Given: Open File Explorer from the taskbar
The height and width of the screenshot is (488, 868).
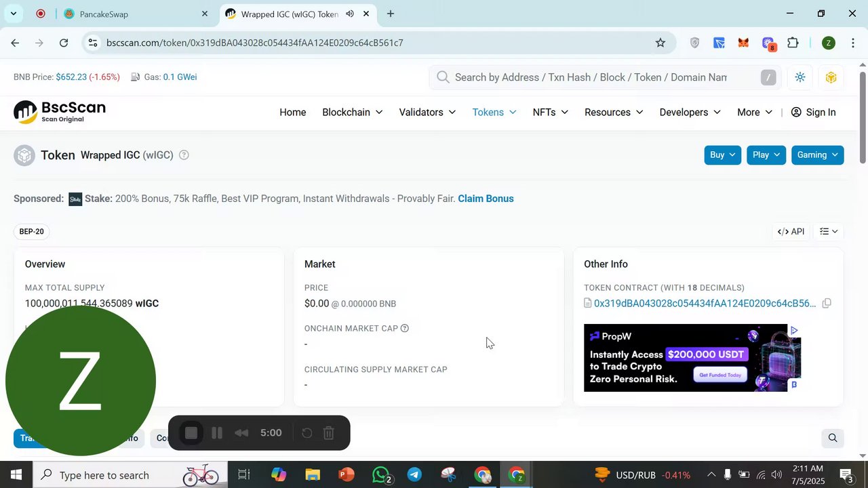Looking at the screenshot, I should click(x=312, y=474).
